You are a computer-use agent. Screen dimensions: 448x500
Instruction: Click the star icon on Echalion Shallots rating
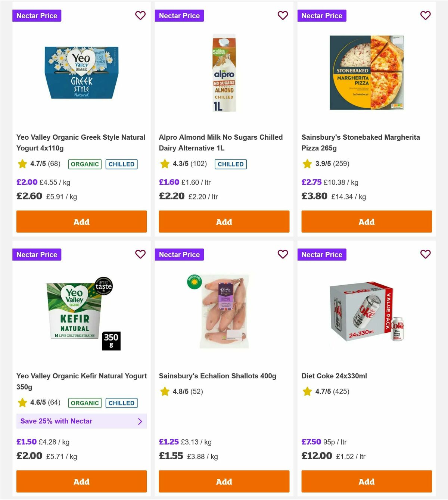click(x=164, y=391)
